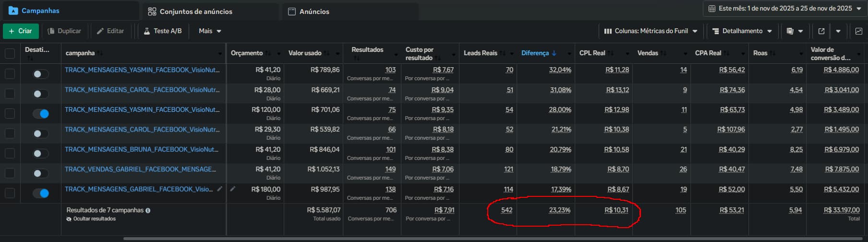Expand the Detalhamento dropdown
Viewport: 868px width, 242px height.
pyautogui.click(x=742, y=31)
